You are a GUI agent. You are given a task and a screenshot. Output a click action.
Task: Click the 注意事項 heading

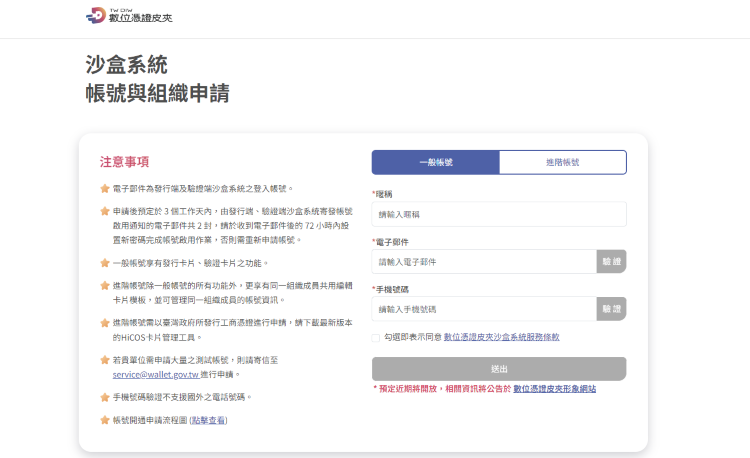(x=124, y=162)
